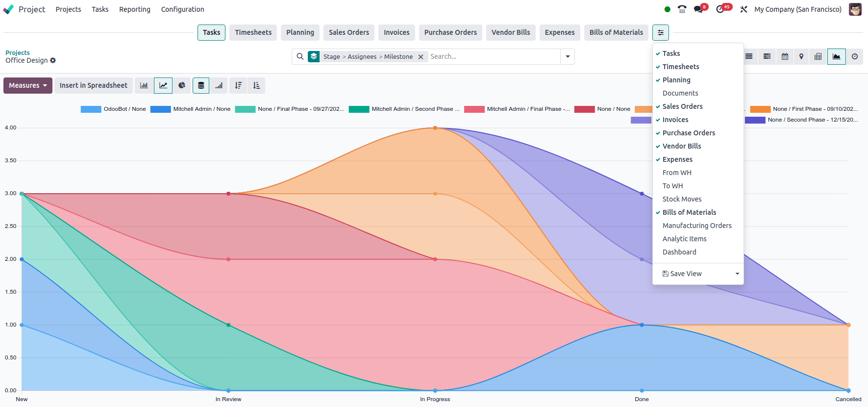Open the activity clock view
Image resolution: width=868 pixels, height=407 pixels.
tap(855, 57)
